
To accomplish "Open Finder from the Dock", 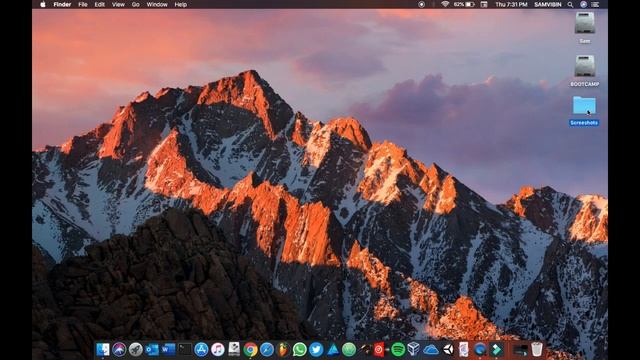I will pos(103,349).
